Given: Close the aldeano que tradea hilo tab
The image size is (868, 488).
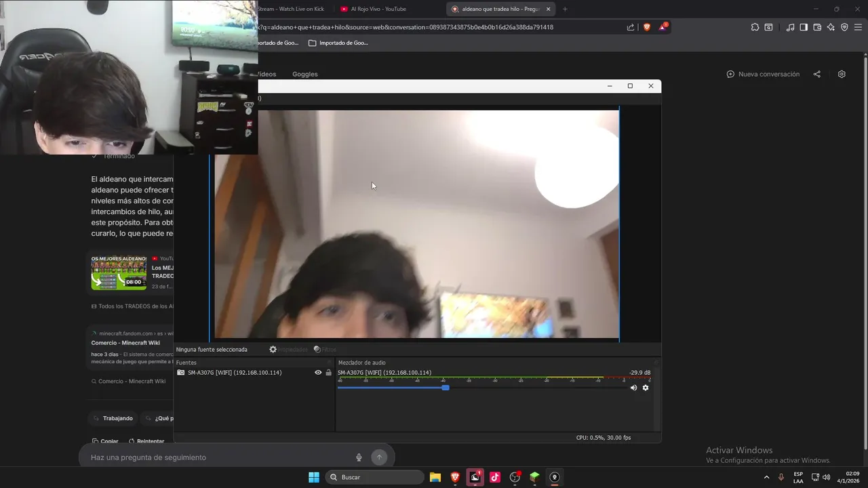Looking at the screenshot, I should (x=549, y=9).
